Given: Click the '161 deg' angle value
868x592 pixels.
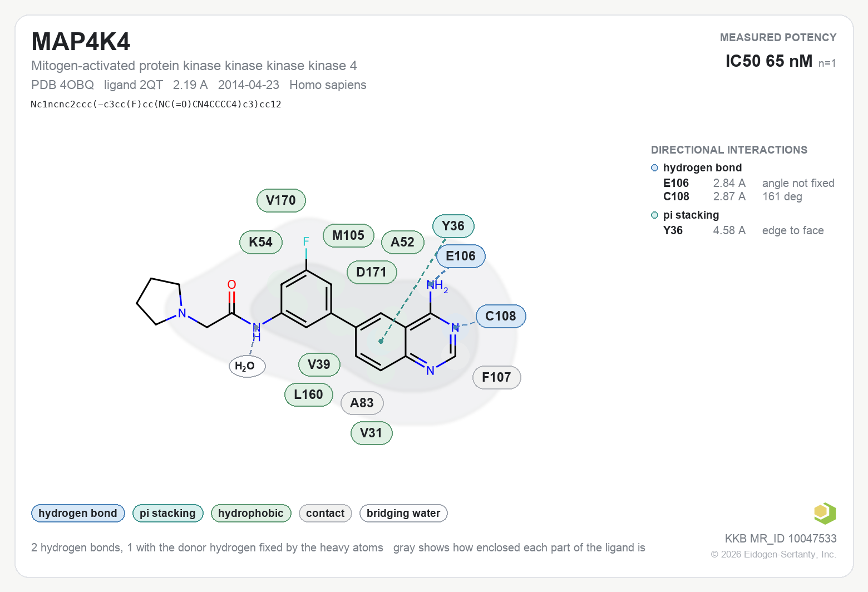Looking at the screenshot, I should [782, 196].
